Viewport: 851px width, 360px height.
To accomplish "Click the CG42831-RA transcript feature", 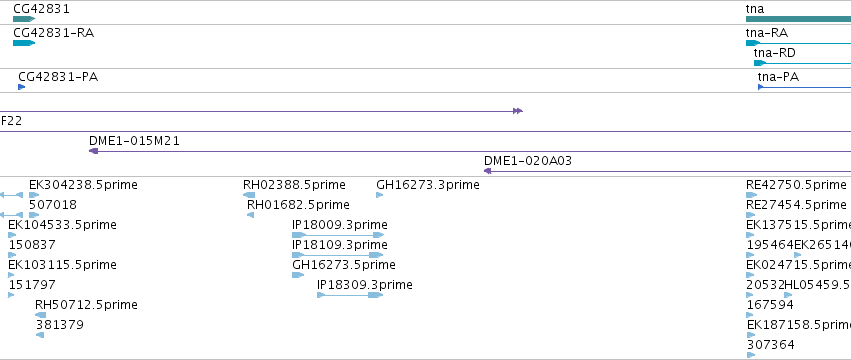I will pyautogui.click(x=24, y=43).
